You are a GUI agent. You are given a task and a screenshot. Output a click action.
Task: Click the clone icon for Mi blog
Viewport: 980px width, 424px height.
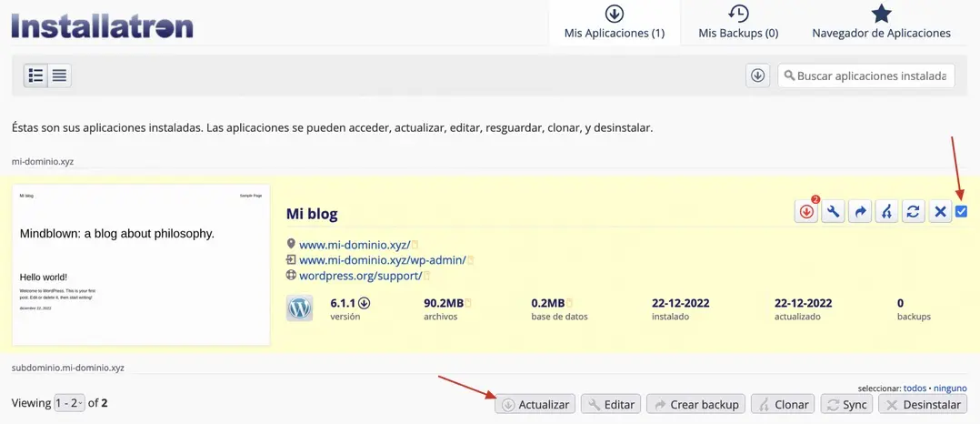pyautogui.click(x=886, y=212)
